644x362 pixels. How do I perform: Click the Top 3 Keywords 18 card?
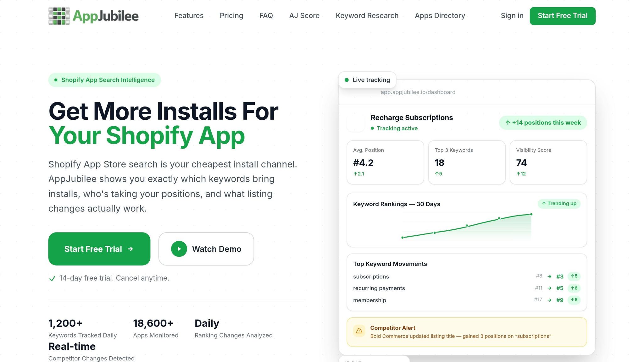[x=467, y=162]
